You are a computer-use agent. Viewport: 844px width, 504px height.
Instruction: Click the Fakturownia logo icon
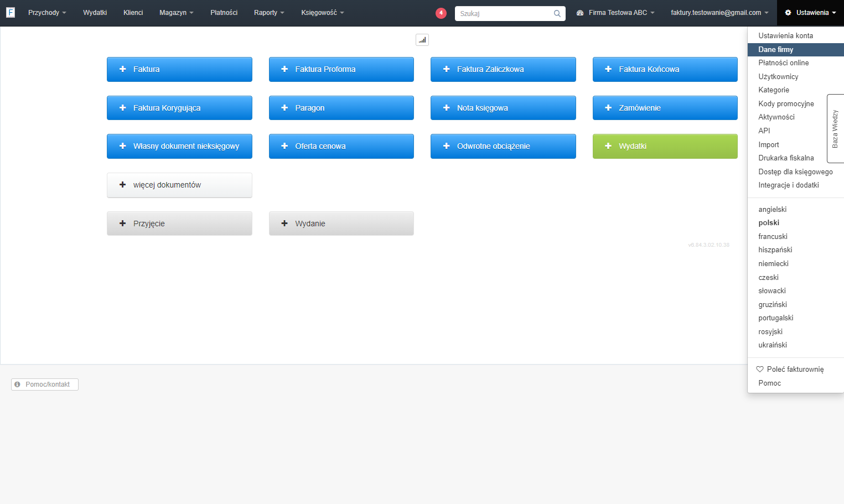tap(11, 12)
